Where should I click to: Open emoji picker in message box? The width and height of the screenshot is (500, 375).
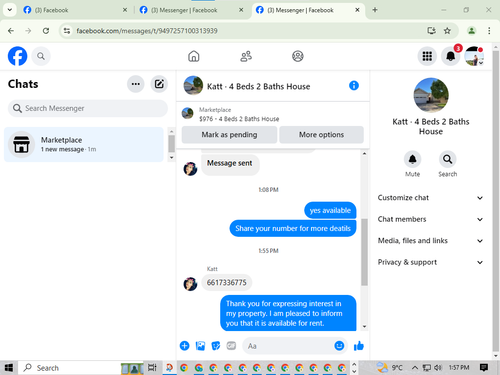tap(339, 346)
